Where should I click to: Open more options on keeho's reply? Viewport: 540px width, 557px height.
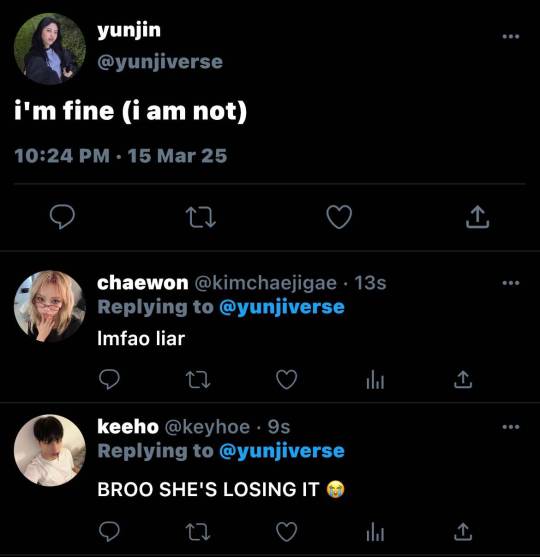click(511, 427)
